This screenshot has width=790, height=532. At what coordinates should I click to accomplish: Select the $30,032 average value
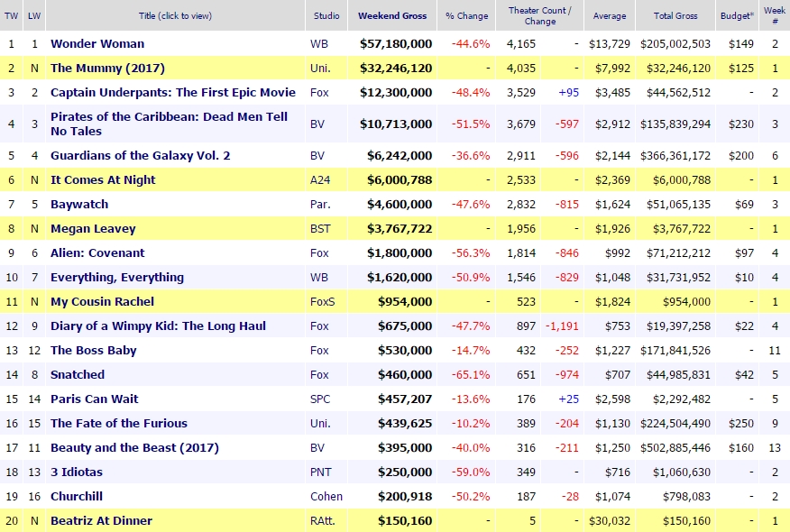tap(610, 521)
